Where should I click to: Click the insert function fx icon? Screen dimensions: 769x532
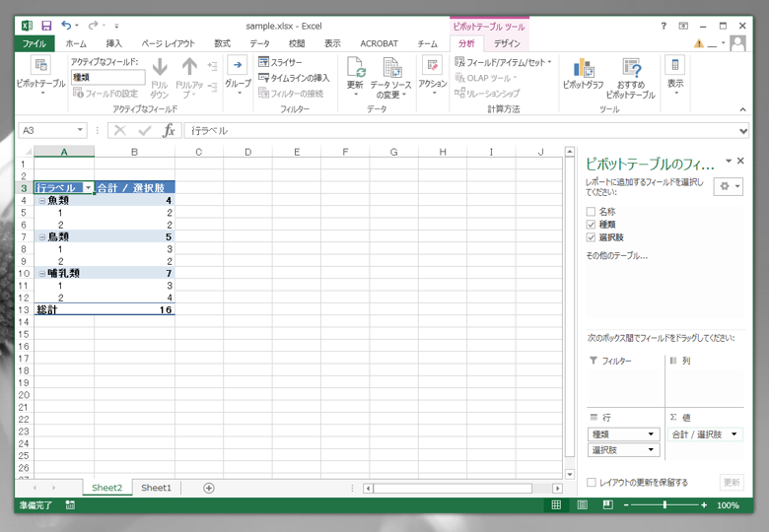169,130
